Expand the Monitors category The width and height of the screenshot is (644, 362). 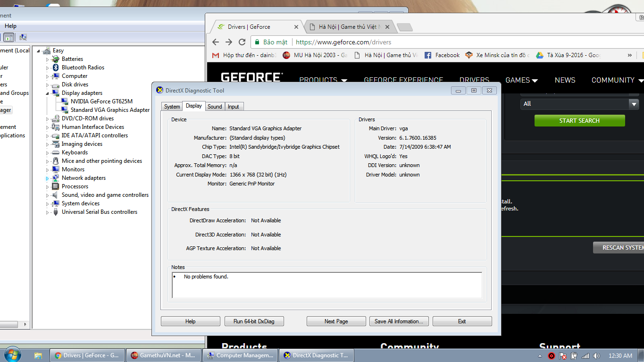tap(48, 170)
